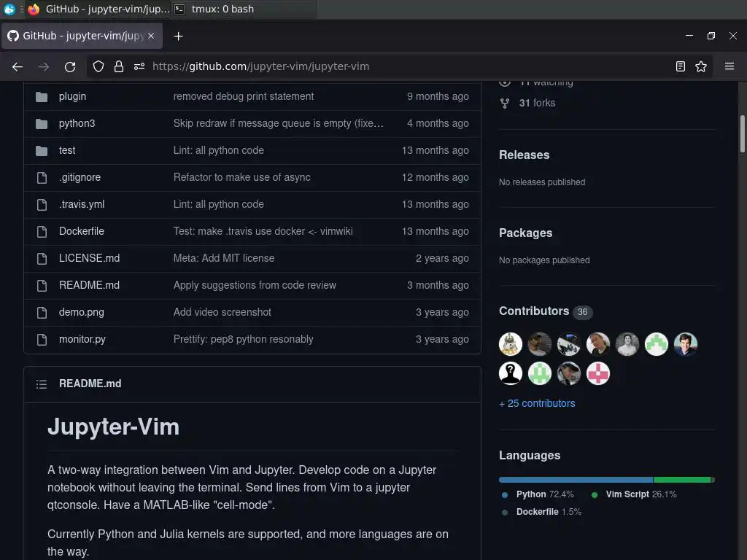
Task: Click green Vim Script segment of languages bar
Action: (x=682, y=480)
